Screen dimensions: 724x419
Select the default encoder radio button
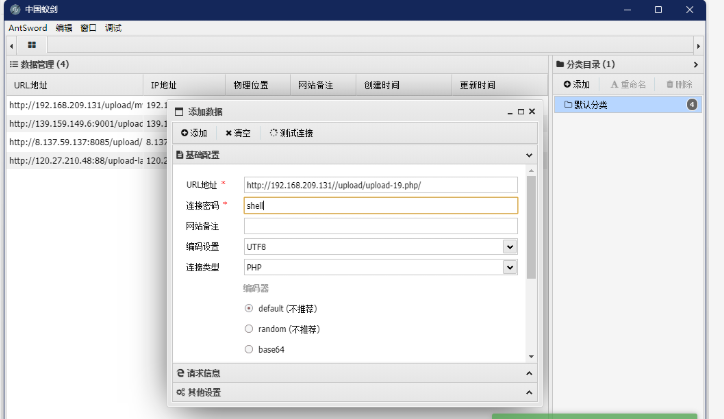[x=249, y=308]
